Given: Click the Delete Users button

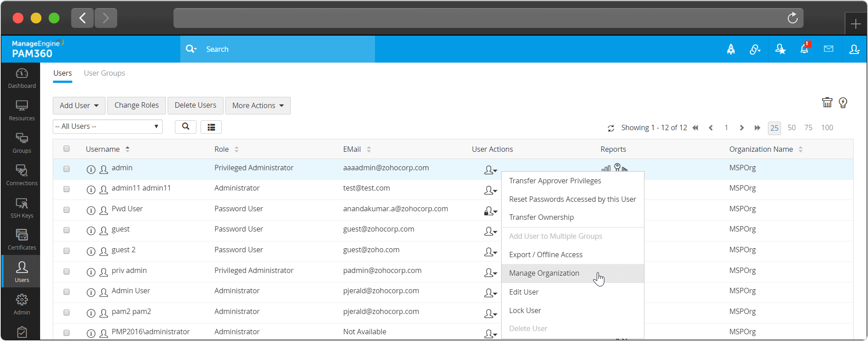Looking at the screenshot, I should pyautogui.click(x=195, y=105).
